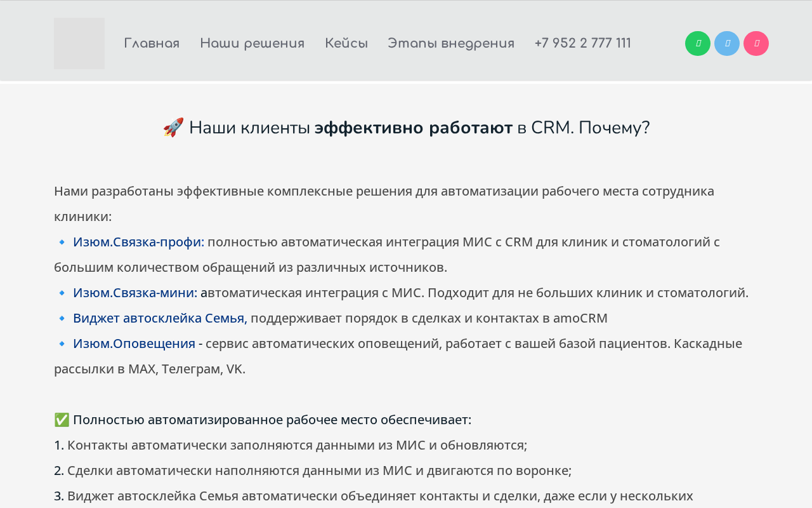Click the diamond bullet before Изюм.Связка-профи
Screen dimensions: 812x508
[62, 242]
